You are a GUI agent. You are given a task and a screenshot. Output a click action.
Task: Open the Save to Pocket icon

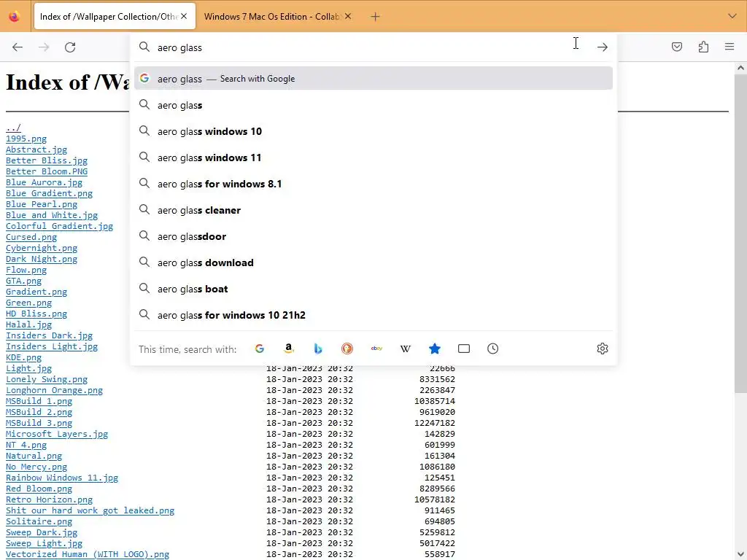click(676, 47)
